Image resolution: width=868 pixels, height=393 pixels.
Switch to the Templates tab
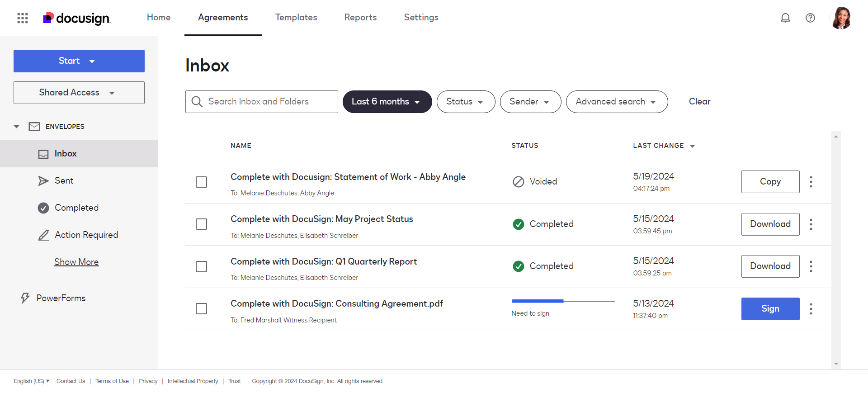point(296,18)
